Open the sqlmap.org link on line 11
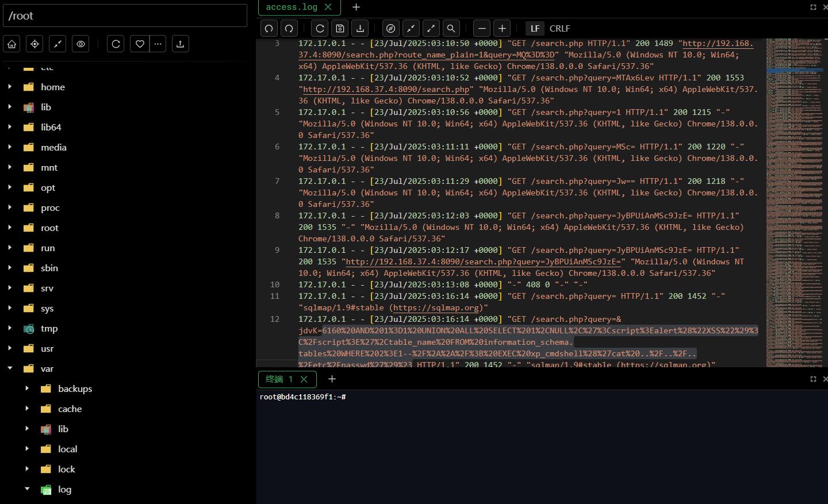The height and width of the screenshot is (504, 828). [436, 307]
